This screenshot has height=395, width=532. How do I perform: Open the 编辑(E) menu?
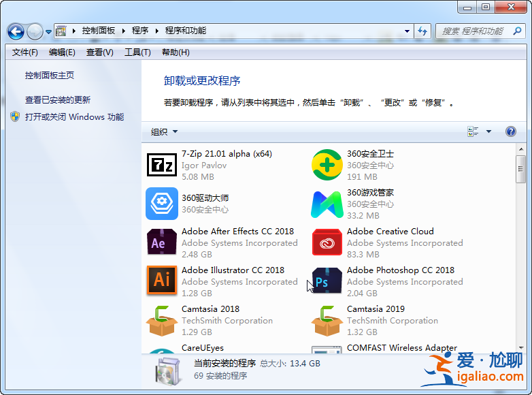pos(62,52)
